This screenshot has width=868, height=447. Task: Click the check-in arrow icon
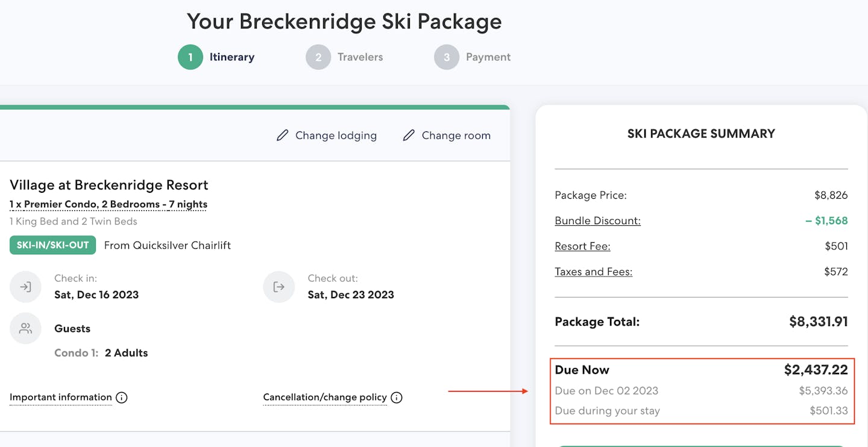pyautogui.click(x=25, y=287)
